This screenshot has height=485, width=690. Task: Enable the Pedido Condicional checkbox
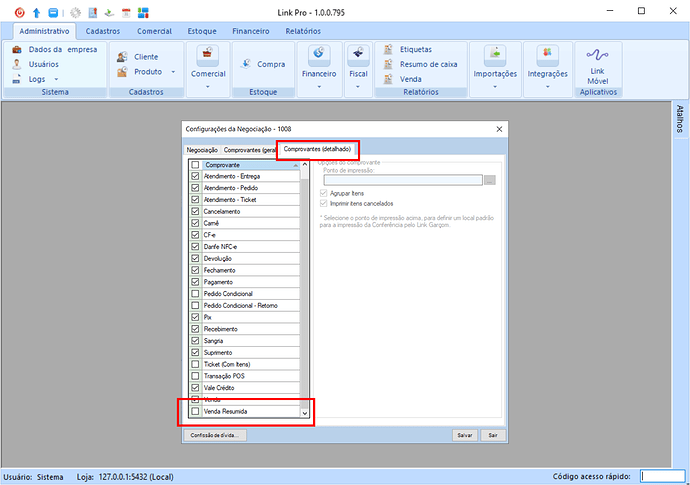click(x=195, y=294)
